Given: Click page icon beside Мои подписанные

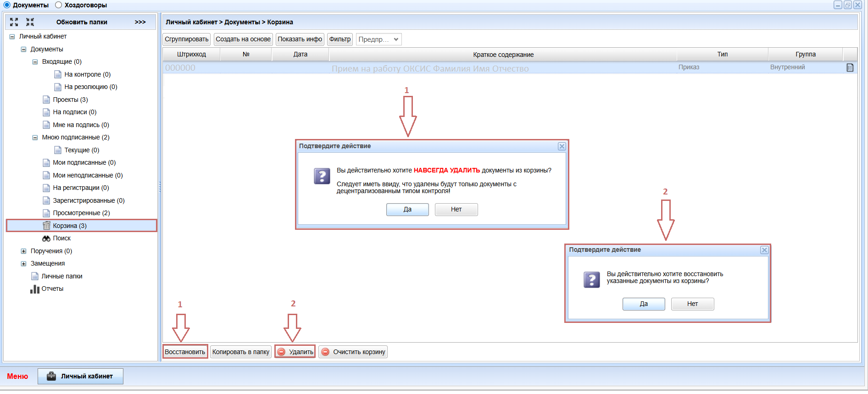Looking at the screenshot, I should [46, 162].
